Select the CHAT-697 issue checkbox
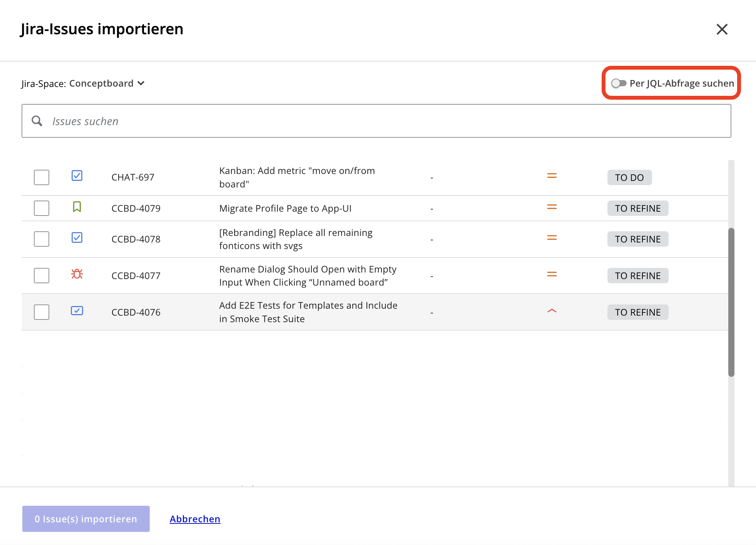The width and height of the screenshot is (756, 545). pyautogui.click(x=42, y=177)
